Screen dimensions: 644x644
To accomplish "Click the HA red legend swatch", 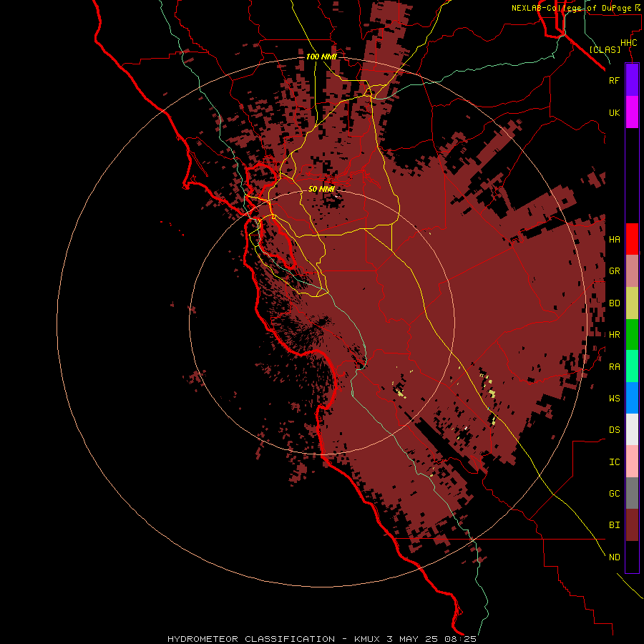I will pos(632,239).
